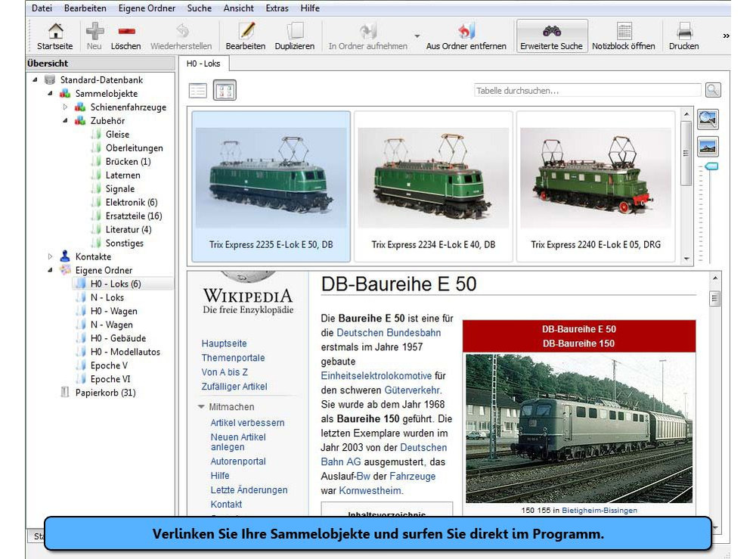
Task: Expand the Kontakte tree node
Action: [50, 256]
